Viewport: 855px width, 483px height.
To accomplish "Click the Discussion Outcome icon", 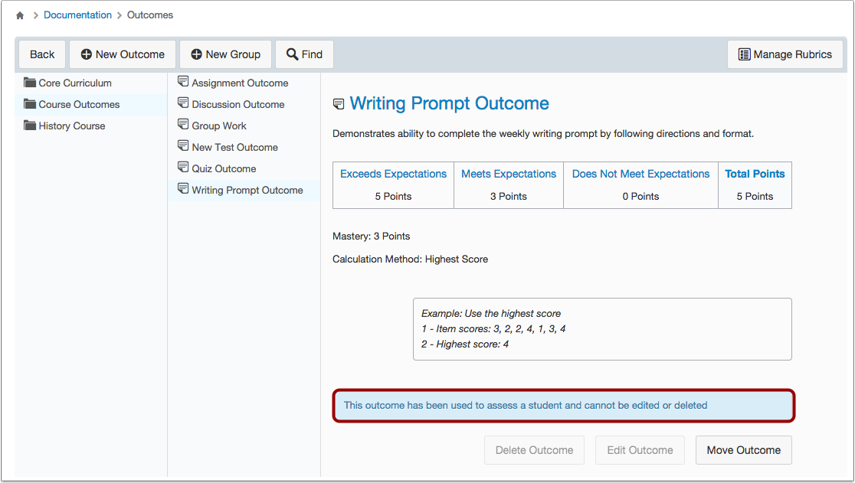I will 183,103.
